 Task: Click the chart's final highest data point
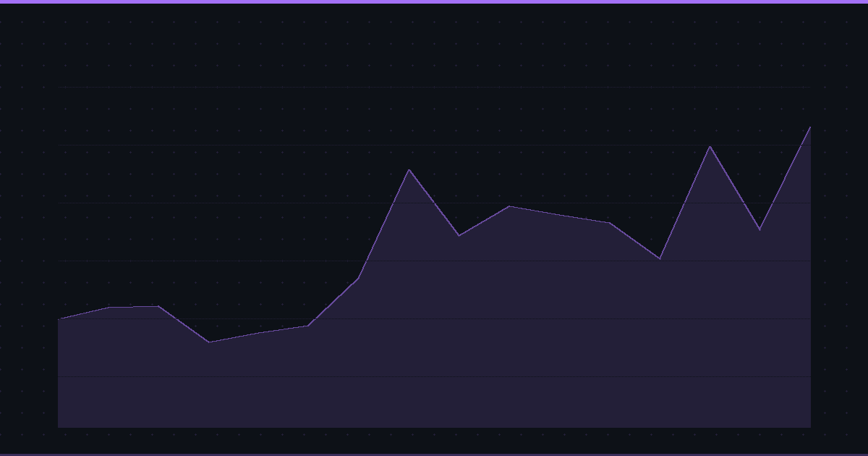click(809, 127)
